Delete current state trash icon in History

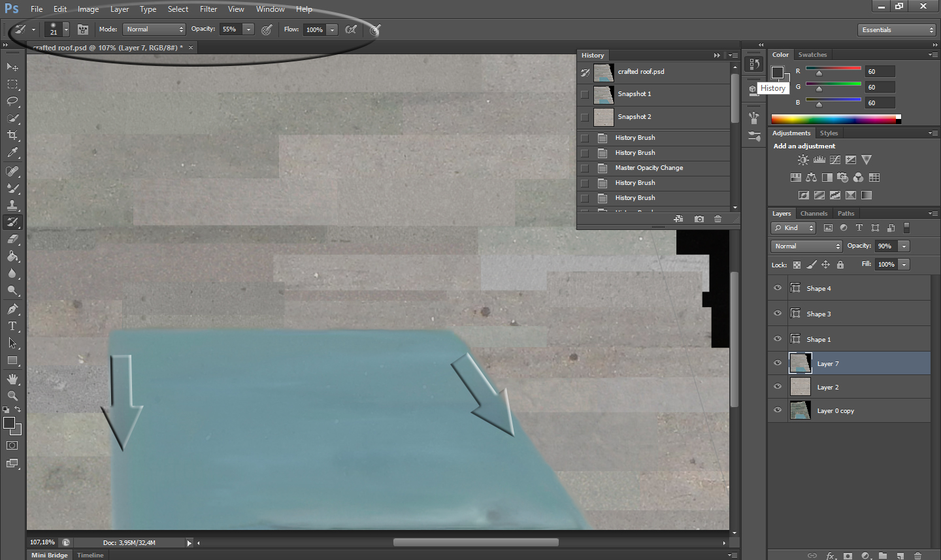(x=718, y=219)
